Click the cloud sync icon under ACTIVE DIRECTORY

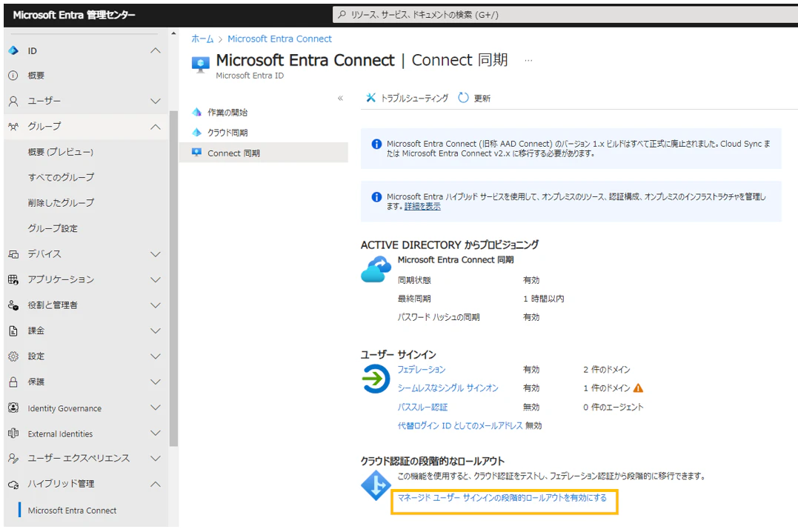click(376, 269)
